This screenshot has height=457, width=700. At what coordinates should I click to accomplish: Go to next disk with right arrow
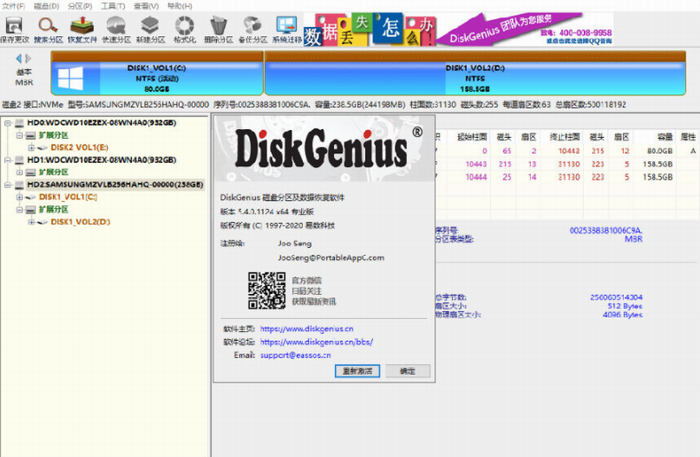[28, 58]
